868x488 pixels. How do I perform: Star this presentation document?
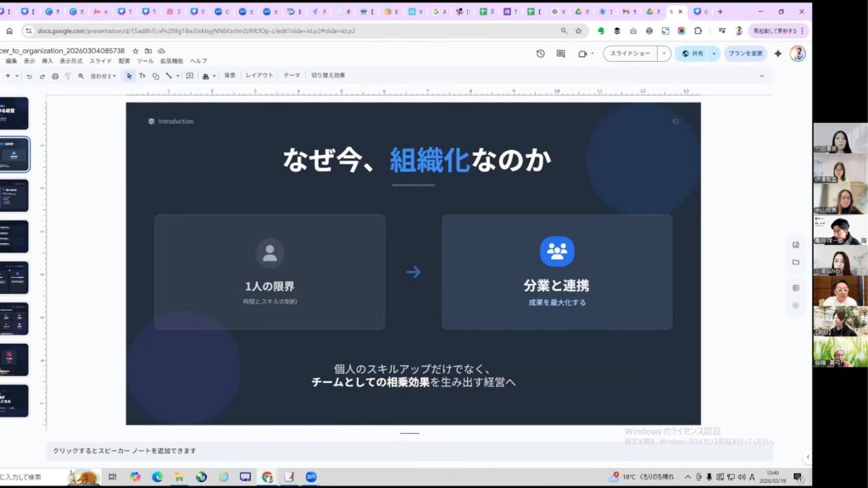pos(136,51)
